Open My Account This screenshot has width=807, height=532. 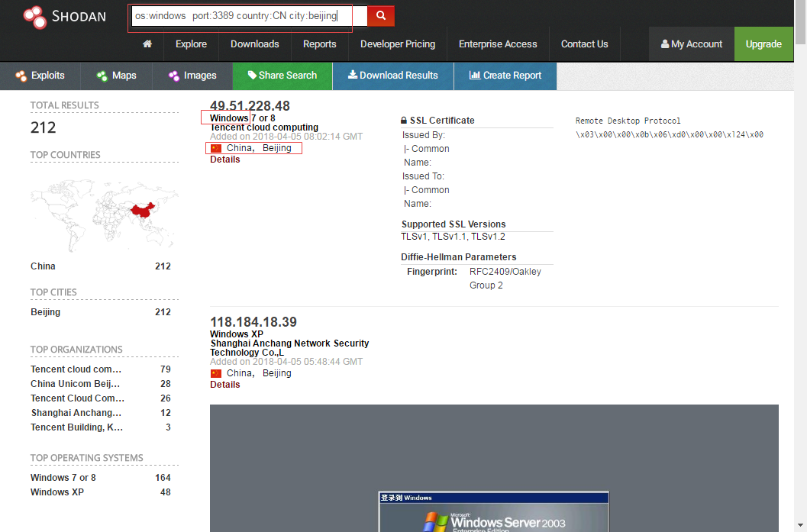[691, 44]
